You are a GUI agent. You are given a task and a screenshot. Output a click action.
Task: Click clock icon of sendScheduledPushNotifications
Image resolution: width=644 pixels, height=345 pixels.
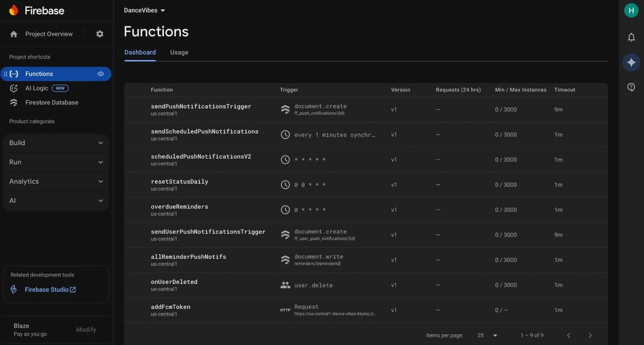click(x=285, y=134)
